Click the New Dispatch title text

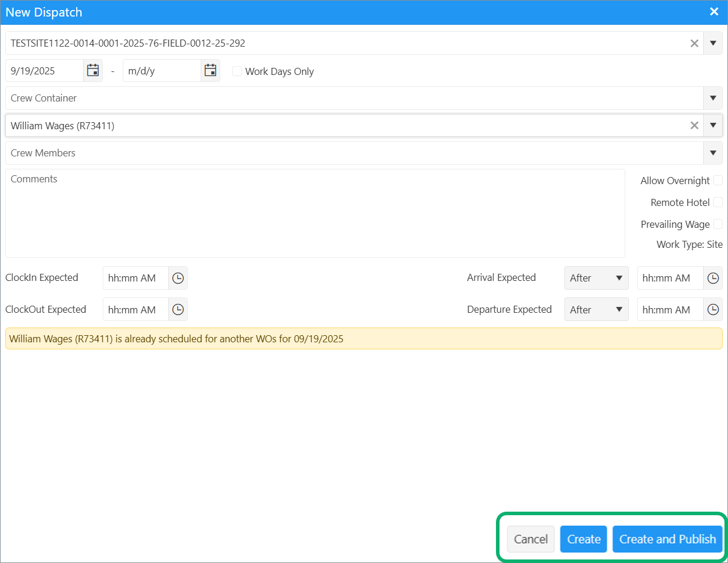(x=44, y=12)
